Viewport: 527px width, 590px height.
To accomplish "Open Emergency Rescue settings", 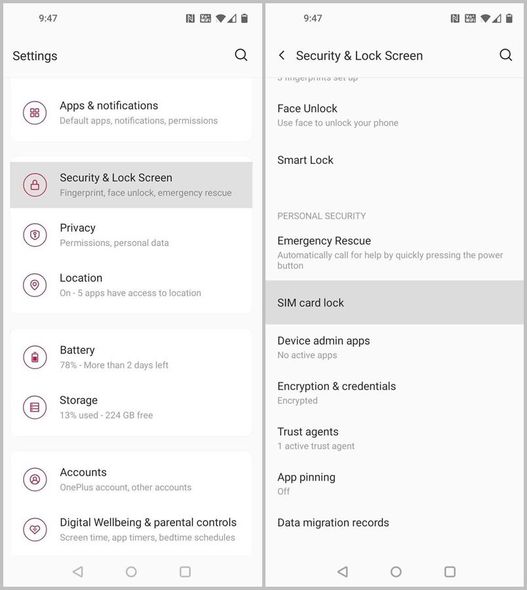I will coord(395,252).
